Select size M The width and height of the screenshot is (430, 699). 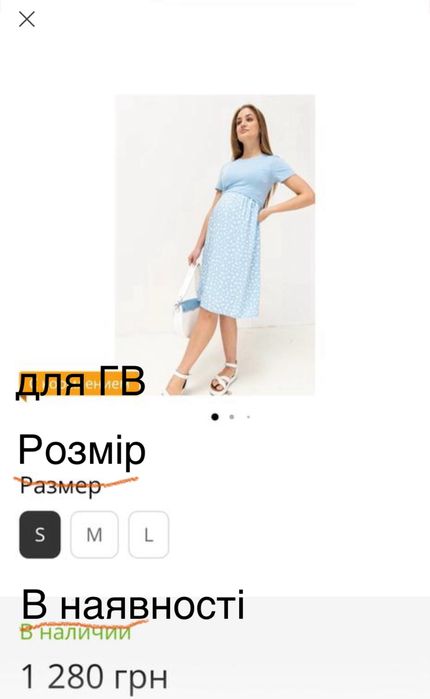(94, 534)
